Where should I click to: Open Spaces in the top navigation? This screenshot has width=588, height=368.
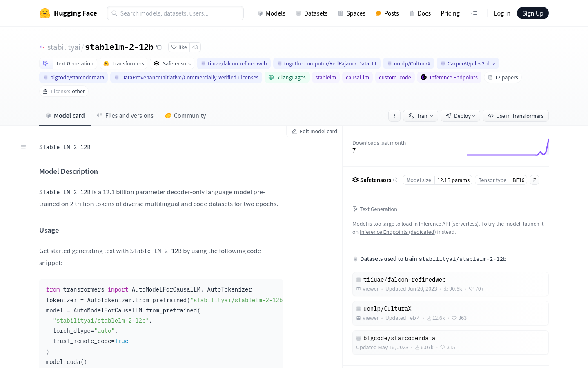(351, 13)
